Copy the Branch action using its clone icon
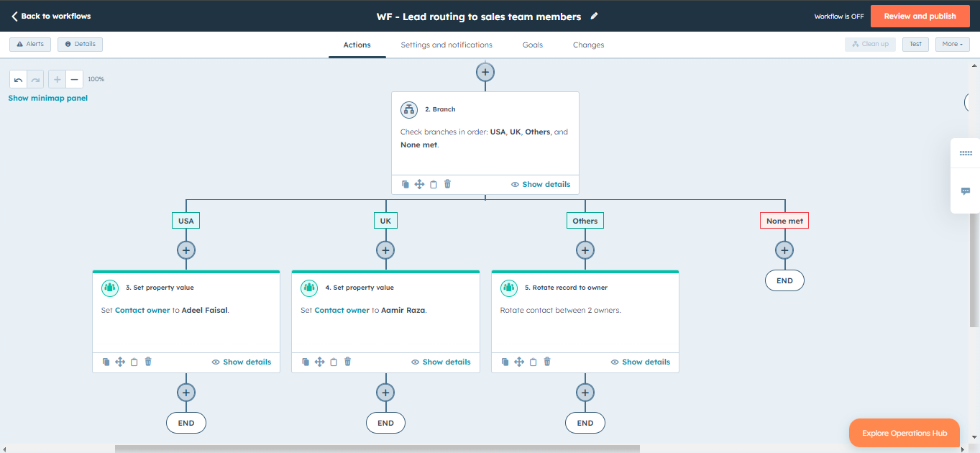Screen dimensions: 980x453 (x=405, y=184)
